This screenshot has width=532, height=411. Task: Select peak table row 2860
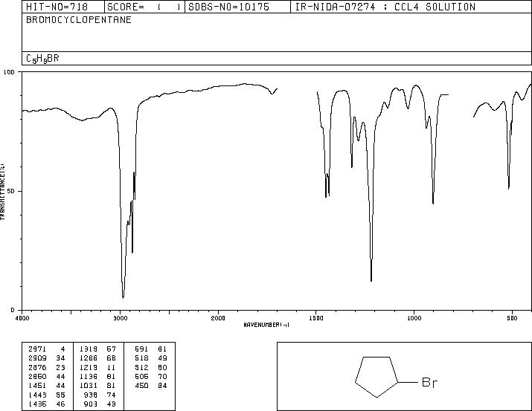coord(47,376)
